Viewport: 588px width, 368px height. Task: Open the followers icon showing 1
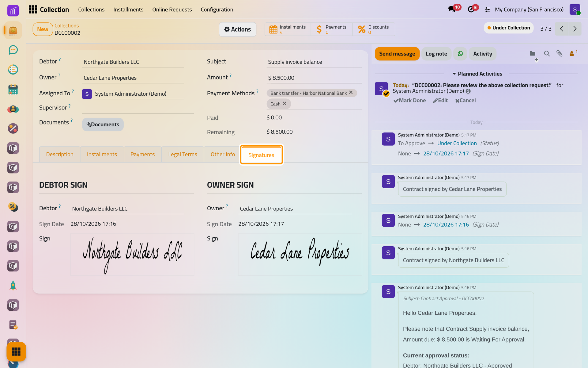[573, 53]
